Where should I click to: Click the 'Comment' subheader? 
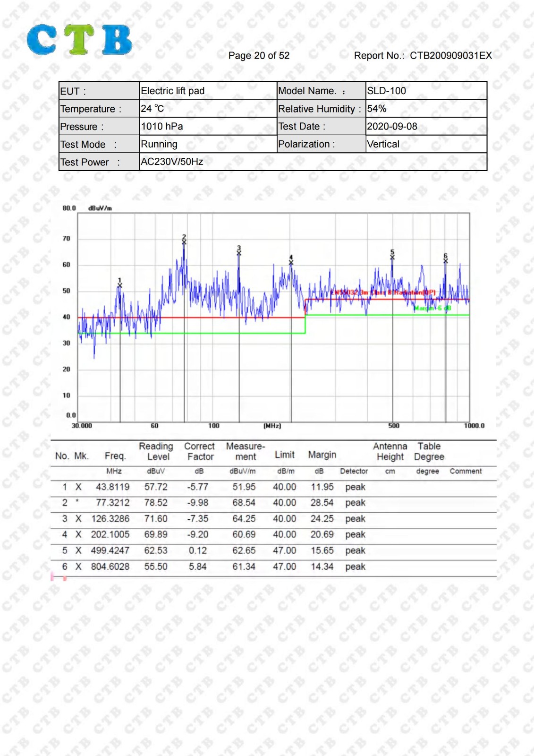pos(466,471)
